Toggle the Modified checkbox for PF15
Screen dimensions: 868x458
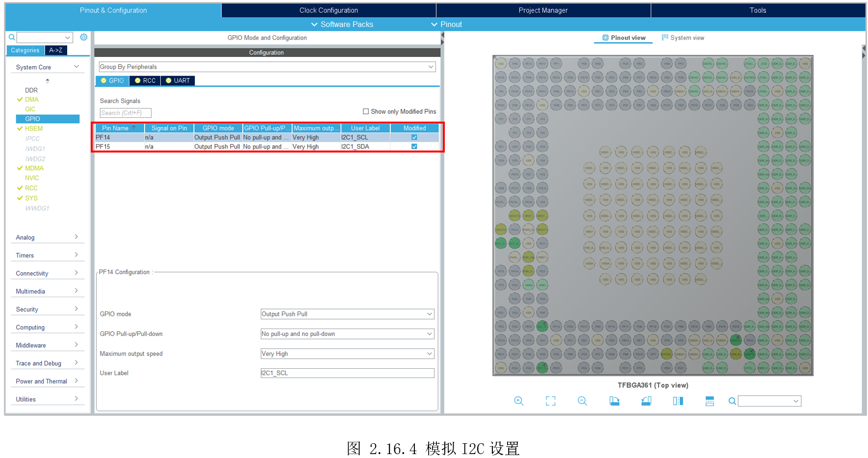click(x=414, y=147)
